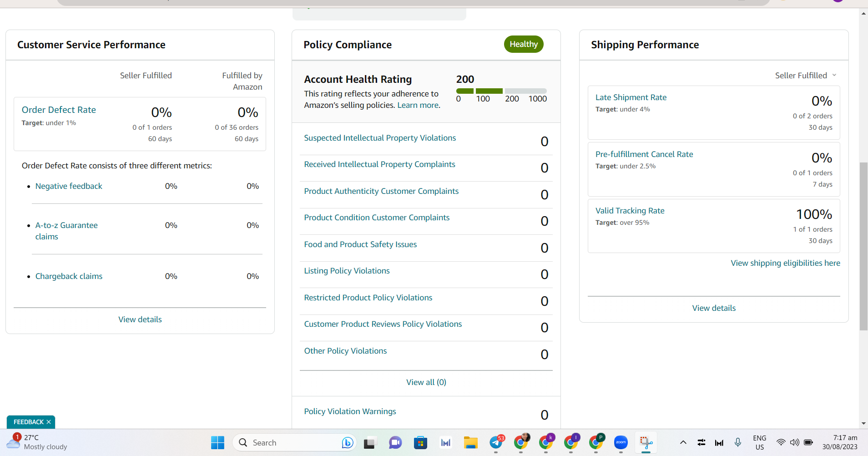Image resolution: width=868 pixels, height=456 pixels.
Task: Open Telegram with 53 unread badge
Action: pos(496,442)
